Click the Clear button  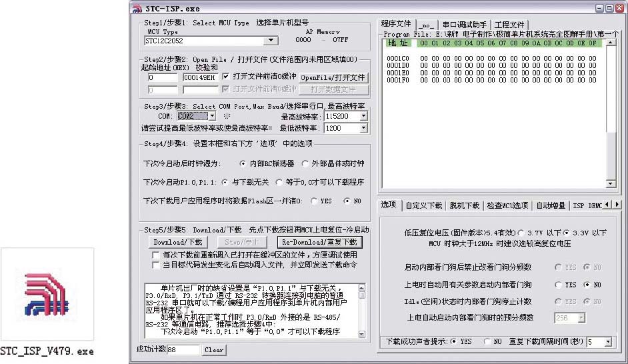click(x=214, y=350)
